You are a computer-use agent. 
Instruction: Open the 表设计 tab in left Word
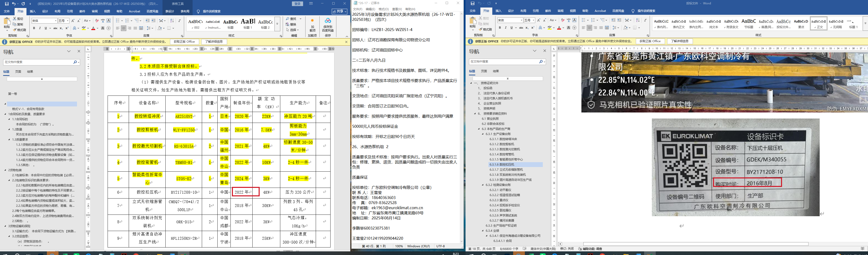tap(170, 11)
